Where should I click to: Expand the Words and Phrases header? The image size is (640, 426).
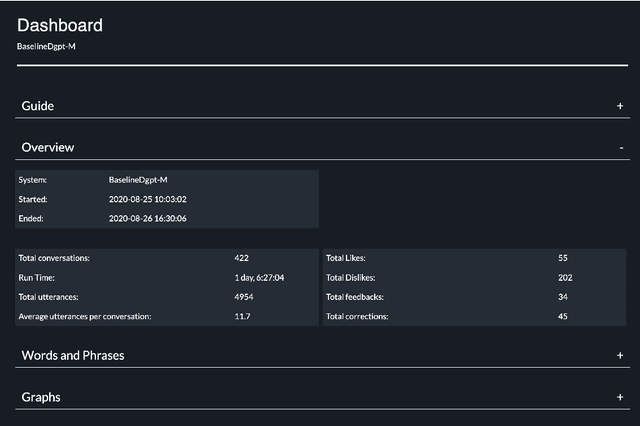[73, 356]
